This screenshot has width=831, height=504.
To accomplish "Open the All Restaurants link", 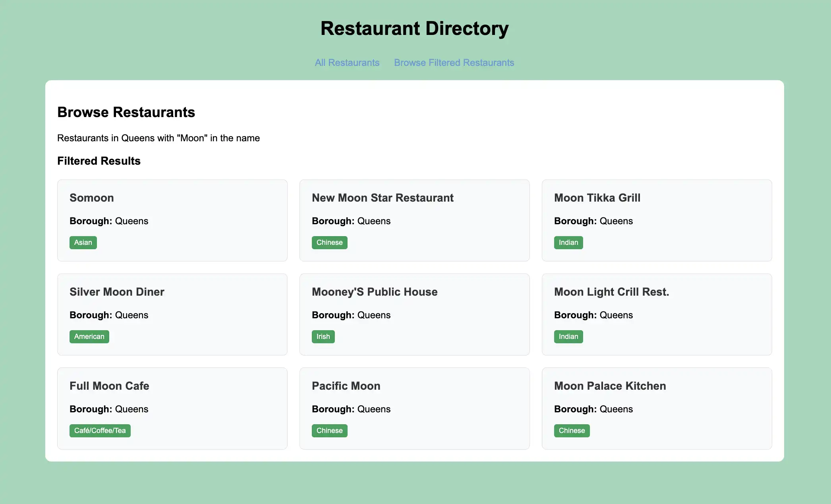I will coord(347,63).
